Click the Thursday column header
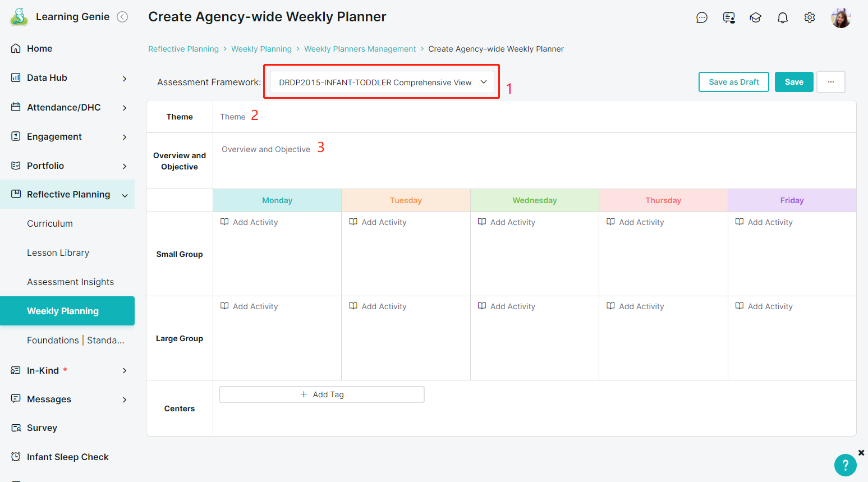 pyautogui.click(x=663, y=200)
